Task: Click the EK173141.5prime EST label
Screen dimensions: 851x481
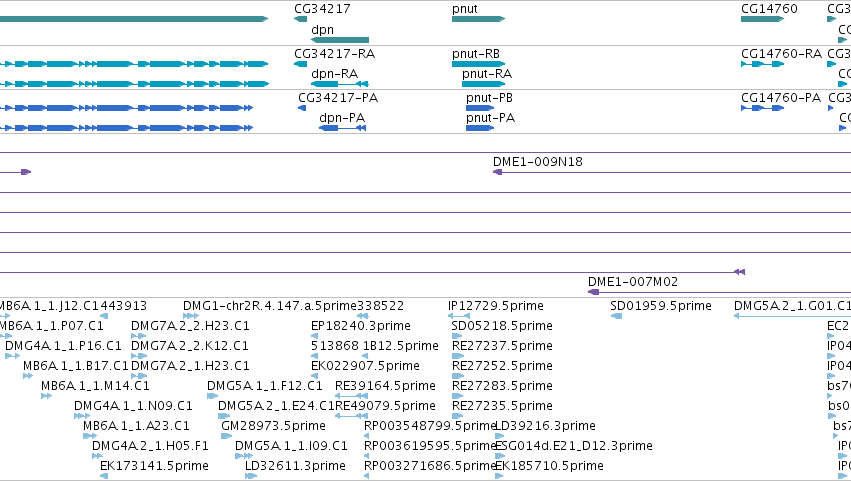Action: [154, 466]
